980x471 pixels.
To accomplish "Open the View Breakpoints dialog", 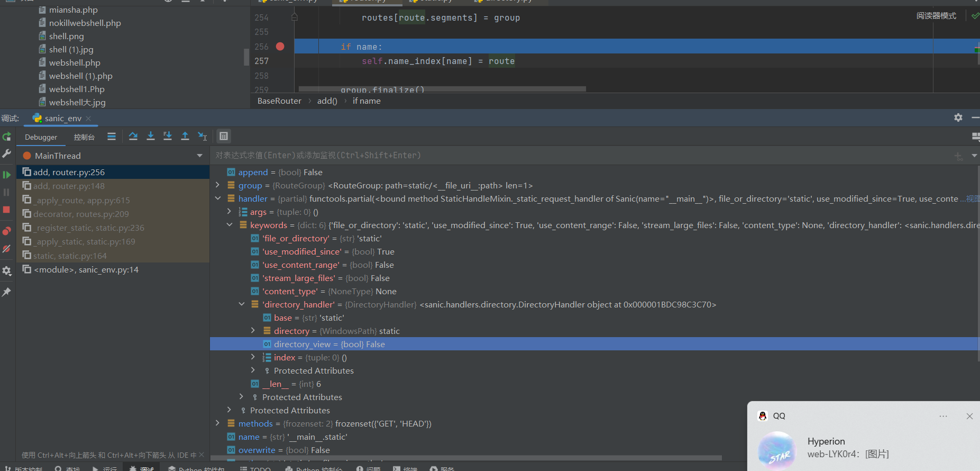I will point(6,231).
